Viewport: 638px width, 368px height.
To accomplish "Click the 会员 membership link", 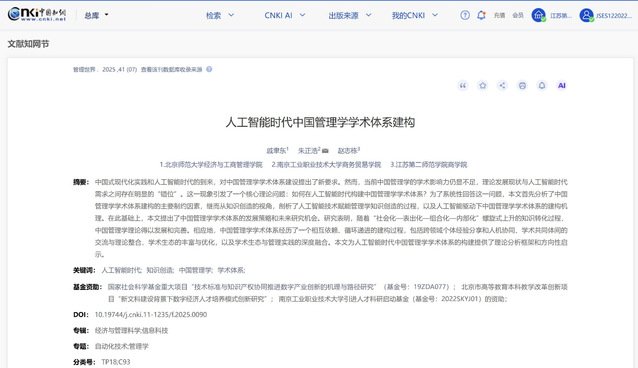I will pyautogui.click(x=518, y=15).
